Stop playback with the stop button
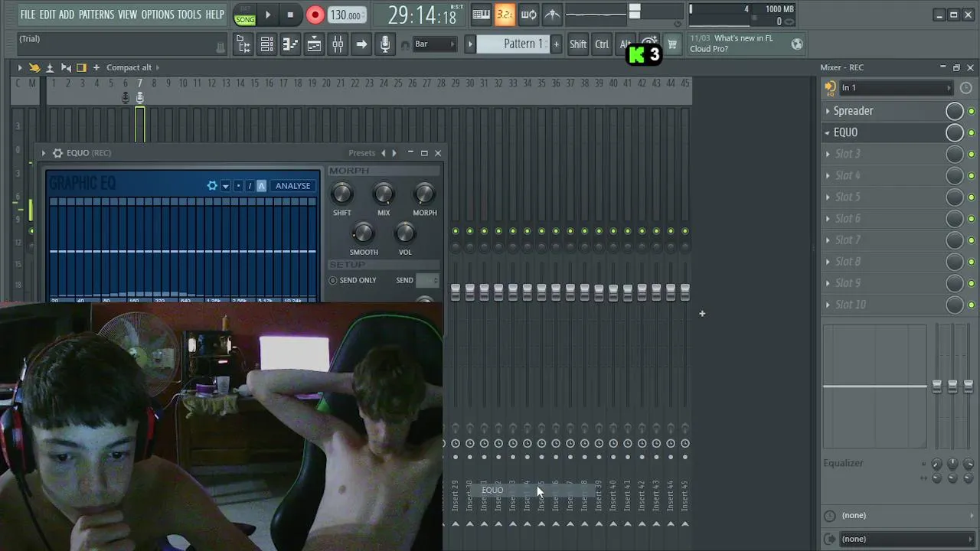This screenshot has width=980, height=551. [290, 15]
